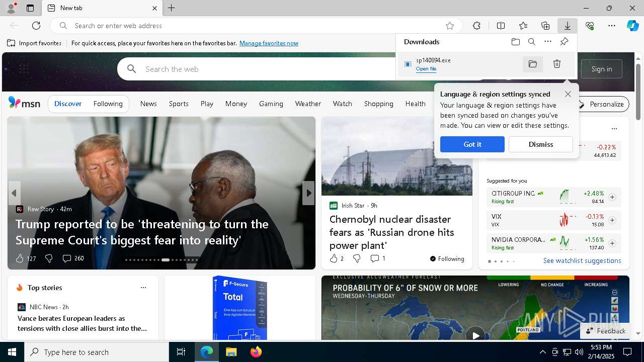Toggle the Downloads toolbar button
Viewport: 644px width, 362px height.
click(567, 26)
